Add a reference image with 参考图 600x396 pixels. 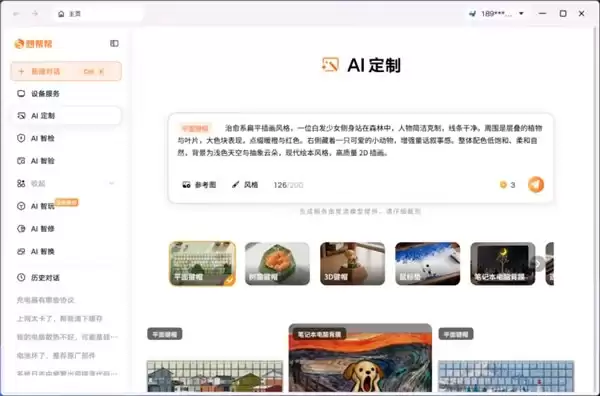click(199, 185)
